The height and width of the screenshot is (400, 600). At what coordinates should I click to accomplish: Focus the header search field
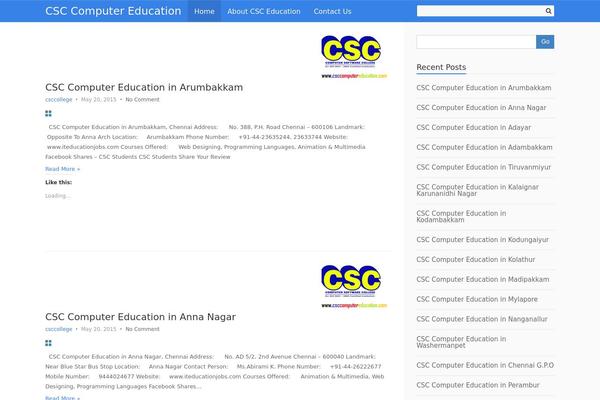click(481, 11)
